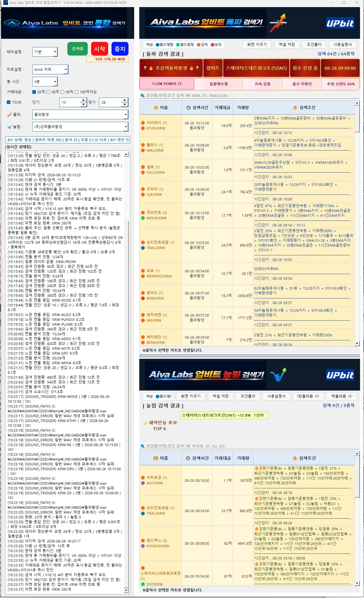Viewport: 364px width, 598px height.
Task: Click the coin icon in 눌림 이름 header
Action: tap(155, 458)
